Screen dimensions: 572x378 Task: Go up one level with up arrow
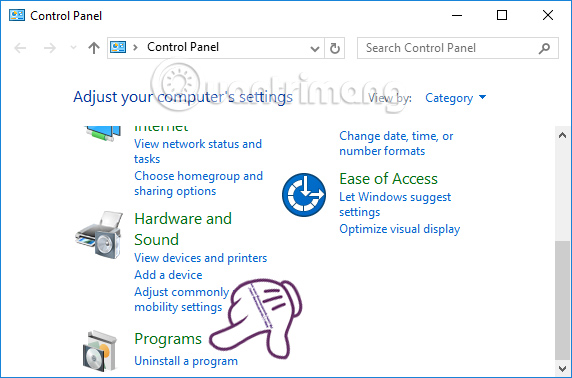(94, 48)
